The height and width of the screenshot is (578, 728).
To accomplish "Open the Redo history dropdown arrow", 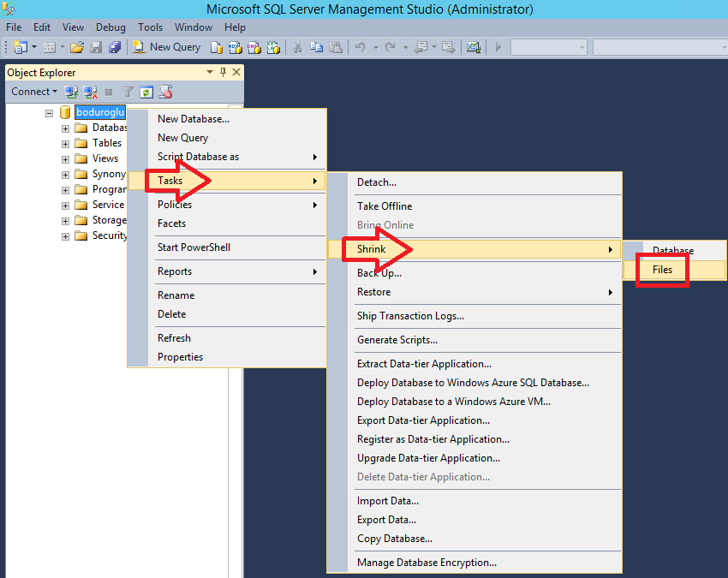I will point(405,47).
